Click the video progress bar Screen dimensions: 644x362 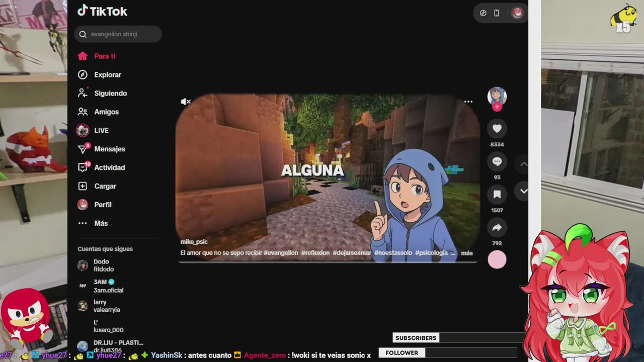click(x=328, y=262)
